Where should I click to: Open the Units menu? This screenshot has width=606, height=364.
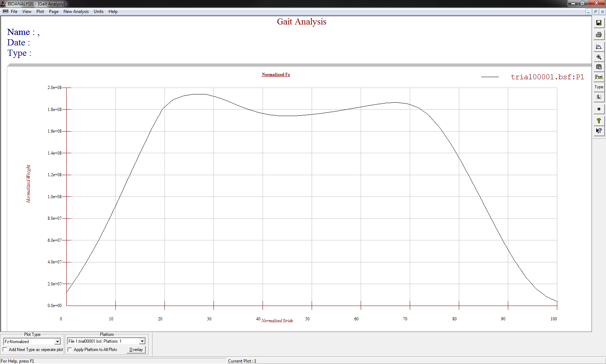tap(98, 12)
